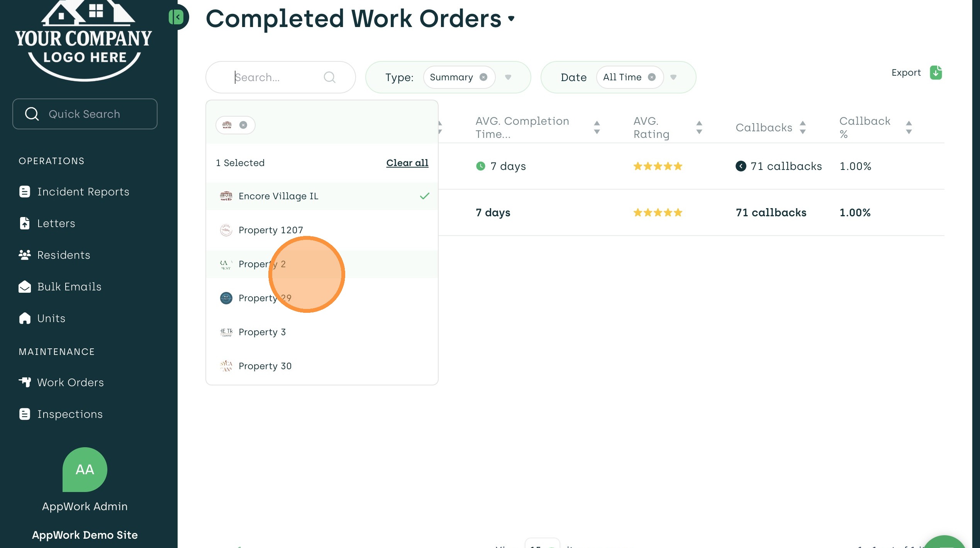The image size is (980, 548).
Task: Expand the Date filter dropdown arrow
Action: (673, 77)
